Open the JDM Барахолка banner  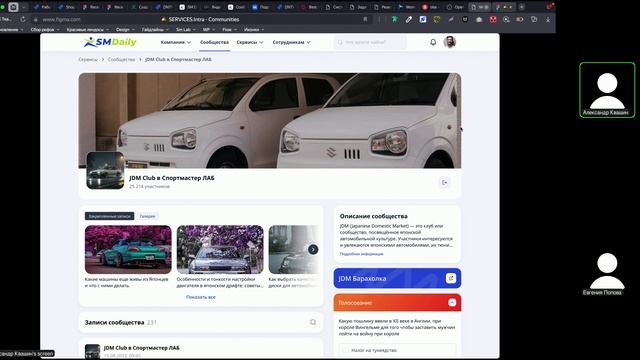[397, 278]
